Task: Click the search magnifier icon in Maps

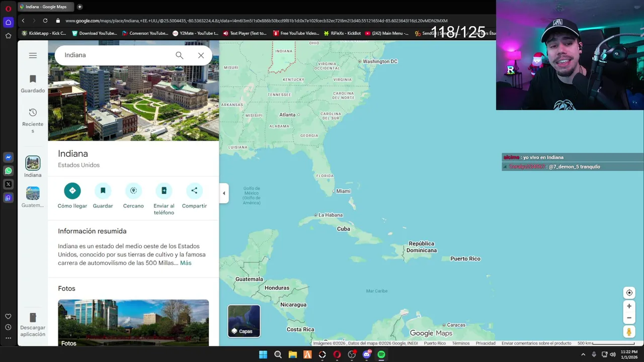Action: click(179, 55)
